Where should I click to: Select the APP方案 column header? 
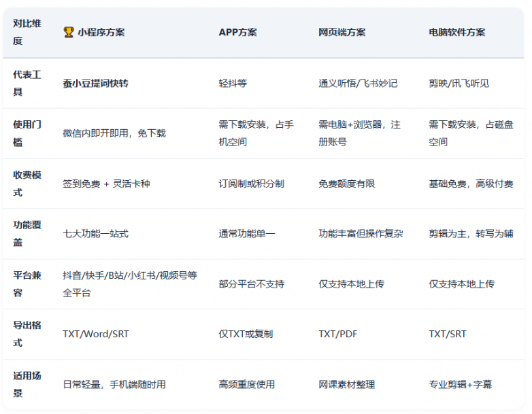point(237,32)
